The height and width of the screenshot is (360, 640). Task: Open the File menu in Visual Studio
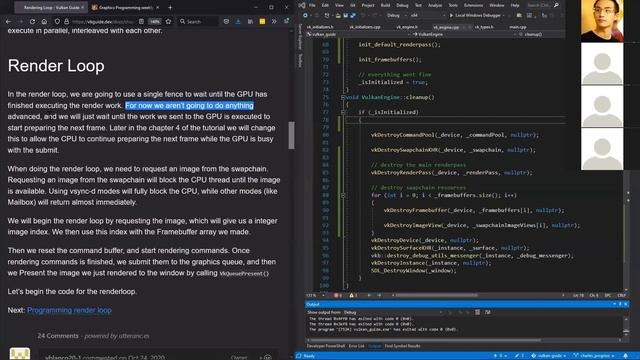[312, 5]
